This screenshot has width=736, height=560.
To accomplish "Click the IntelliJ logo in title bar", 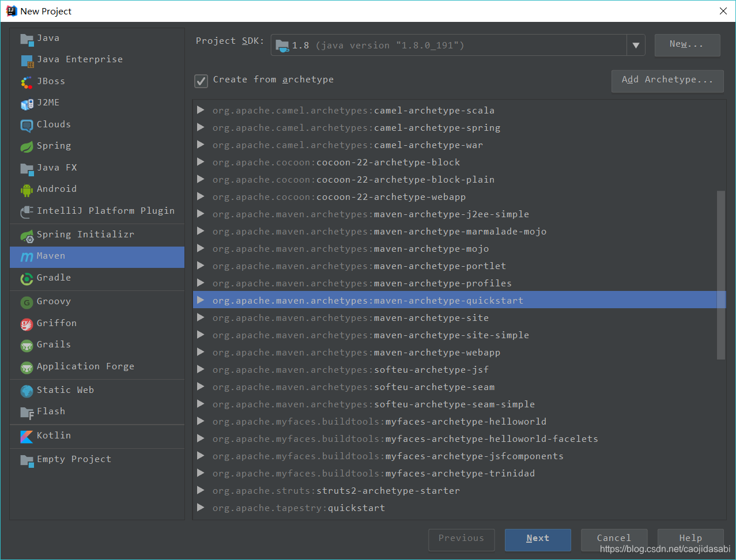I will (x=11, y=10).
